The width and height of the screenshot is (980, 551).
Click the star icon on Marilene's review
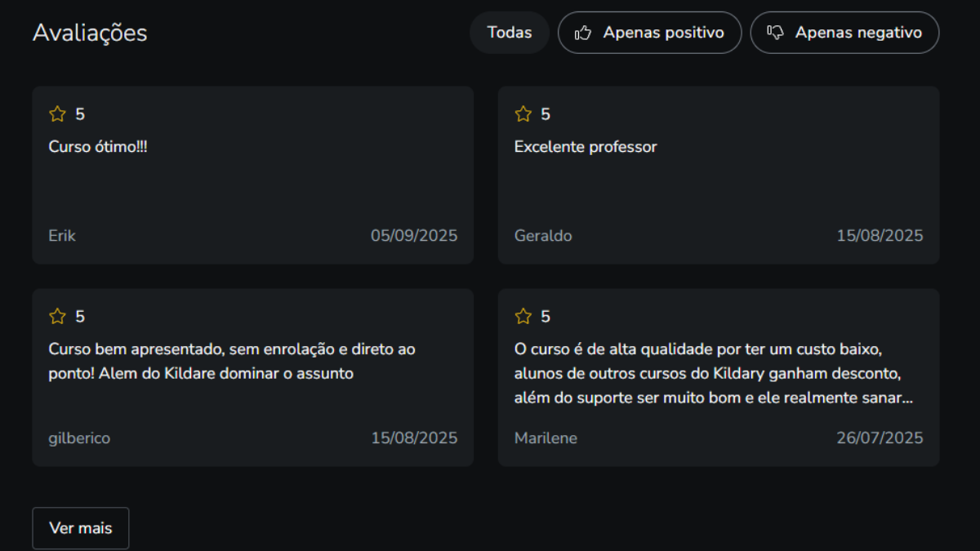click(523, 317)
